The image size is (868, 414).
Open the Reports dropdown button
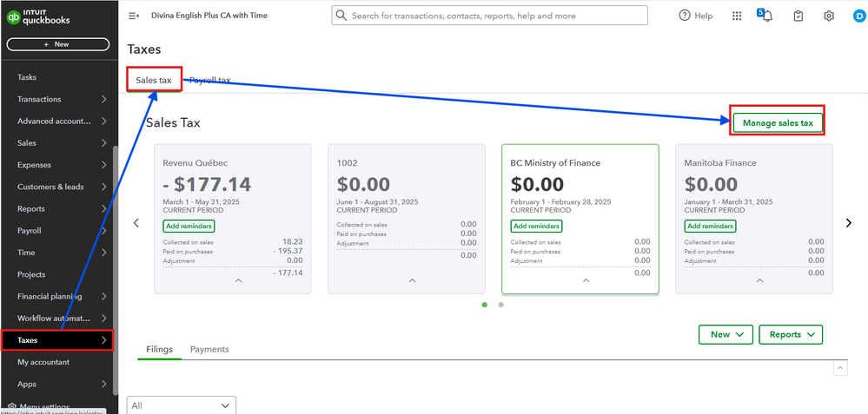click(790, 334)
